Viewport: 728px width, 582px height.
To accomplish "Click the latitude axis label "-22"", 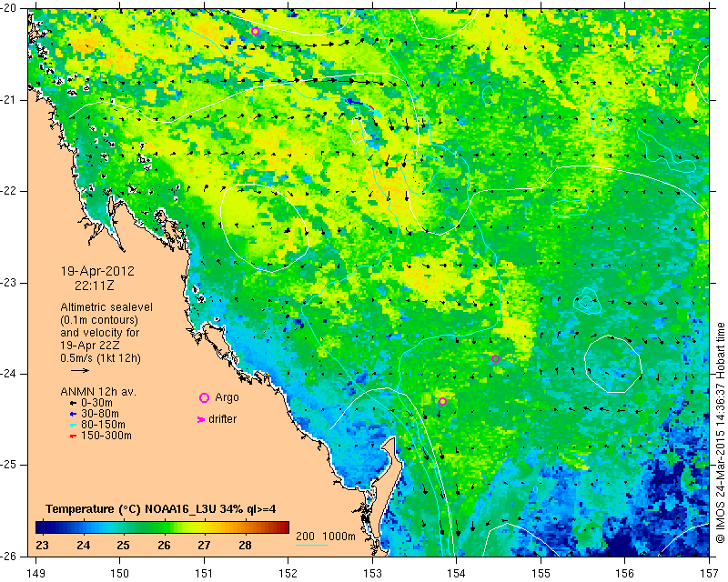I will pos(8,191).
